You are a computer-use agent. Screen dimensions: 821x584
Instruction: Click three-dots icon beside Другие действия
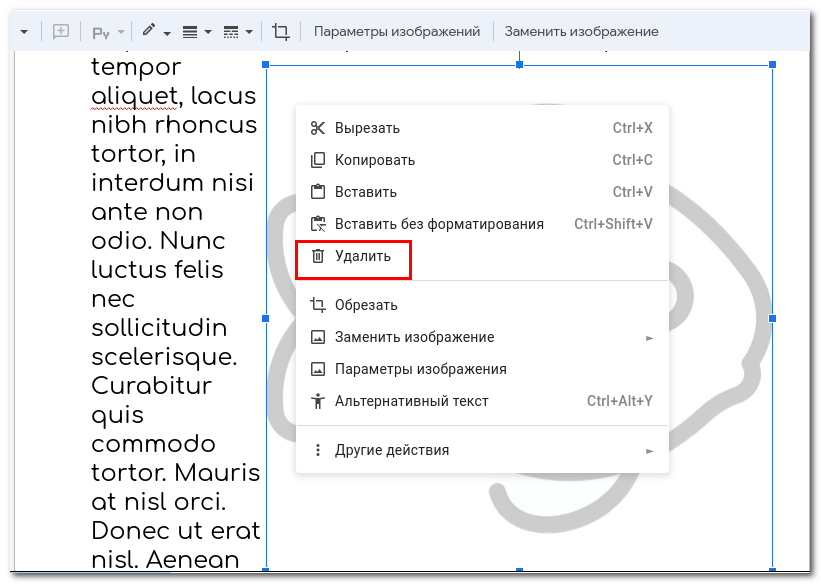318,450
